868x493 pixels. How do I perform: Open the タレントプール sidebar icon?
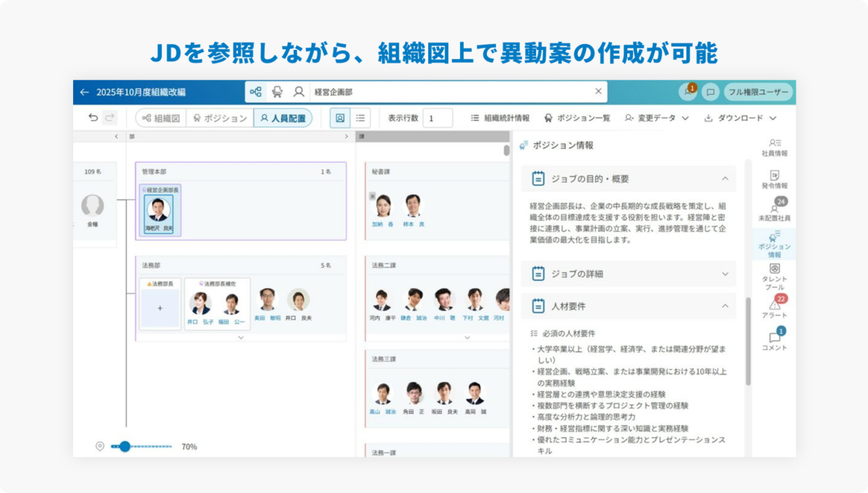tap(774, 276)
